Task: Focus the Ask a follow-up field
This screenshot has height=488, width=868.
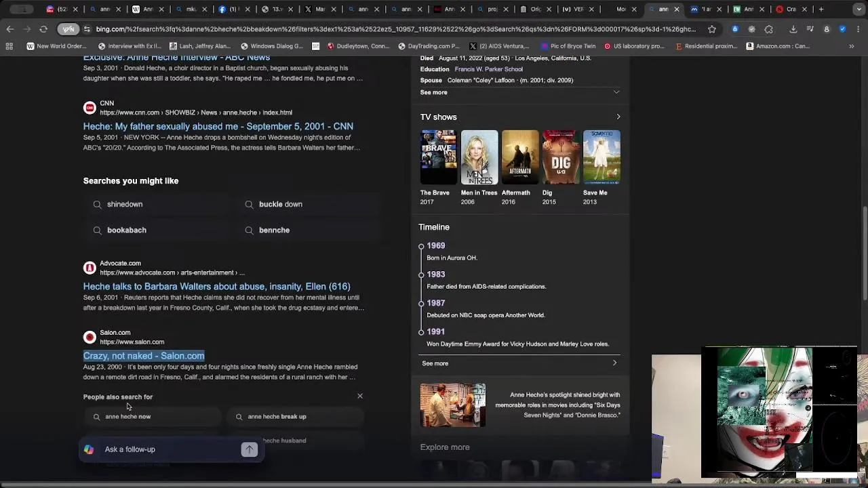Action: tap(172, 449)
